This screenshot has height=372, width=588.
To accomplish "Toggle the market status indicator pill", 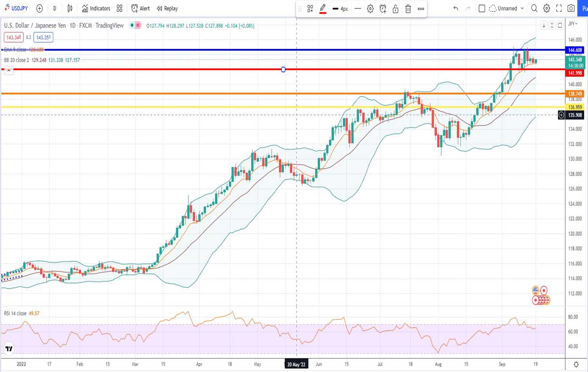I will (135, 25).
